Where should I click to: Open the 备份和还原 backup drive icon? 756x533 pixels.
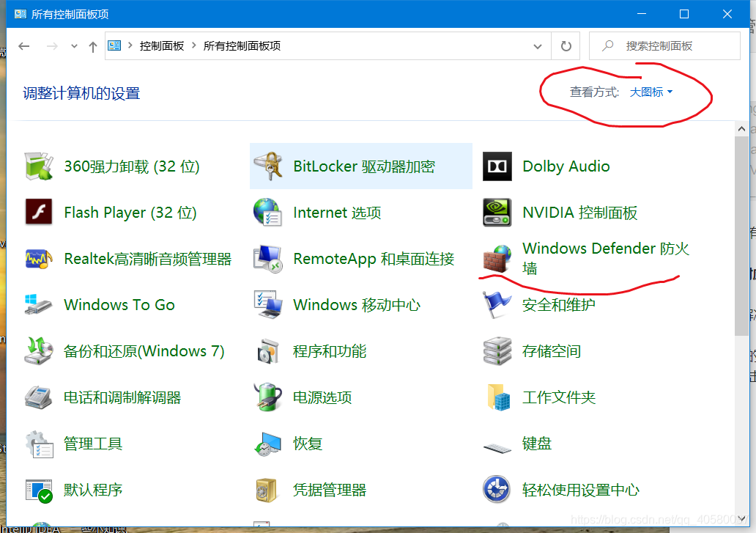click(x=39, y=351)
